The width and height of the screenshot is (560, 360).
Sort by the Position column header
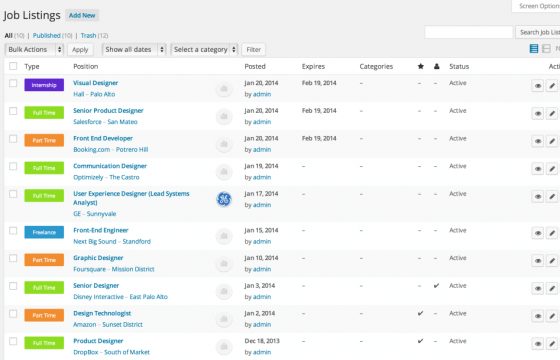pos(85,66)
